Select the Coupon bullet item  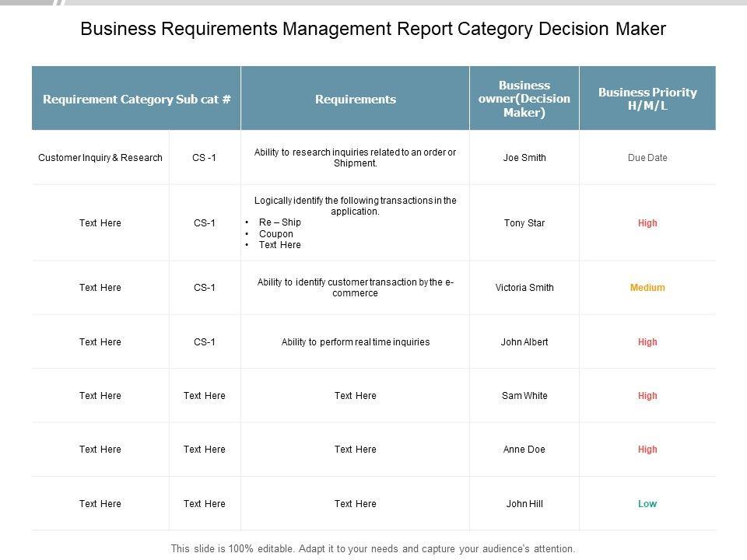(275, 234)
